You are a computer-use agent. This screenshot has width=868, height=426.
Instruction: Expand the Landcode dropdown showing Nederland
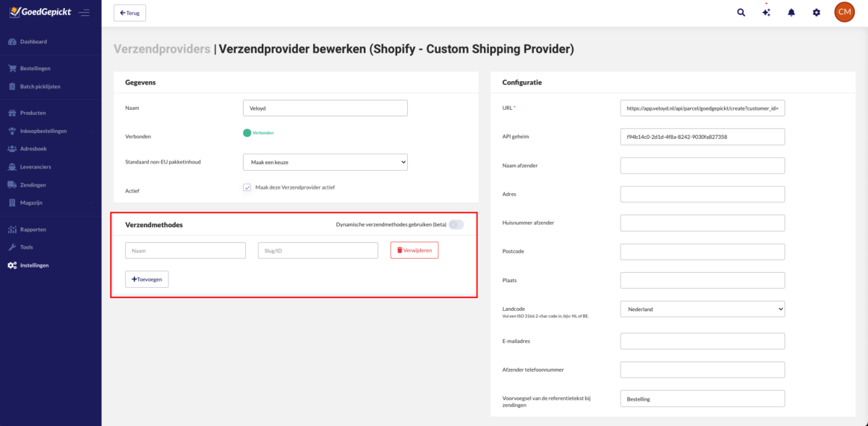pyautogui.click(x=702, y=309)
